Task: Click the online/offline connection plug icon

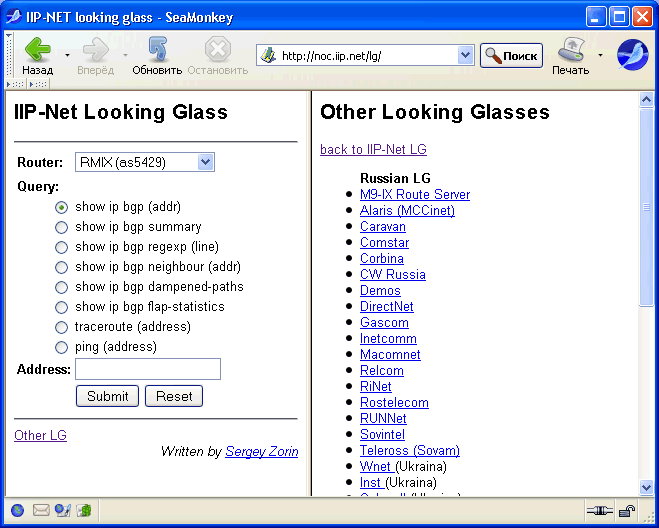Action: tap(600, 511)
